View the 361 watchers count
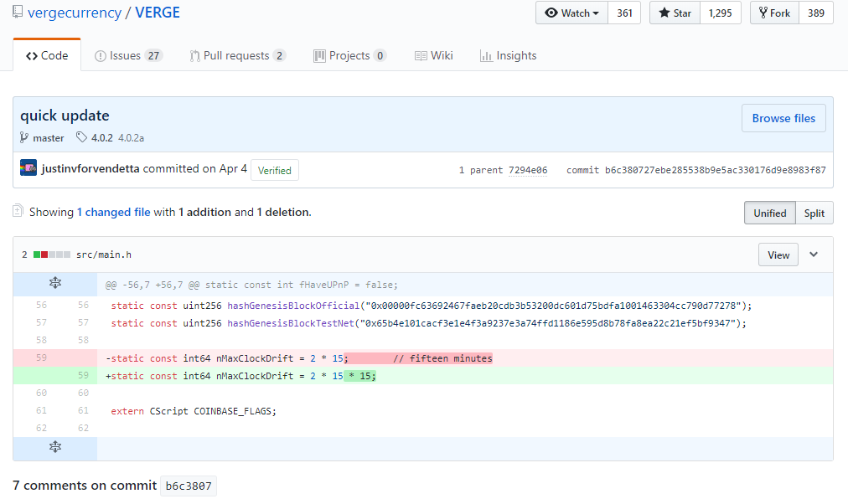Viewport: 848px width, 504px height. [x=624, y=13]
